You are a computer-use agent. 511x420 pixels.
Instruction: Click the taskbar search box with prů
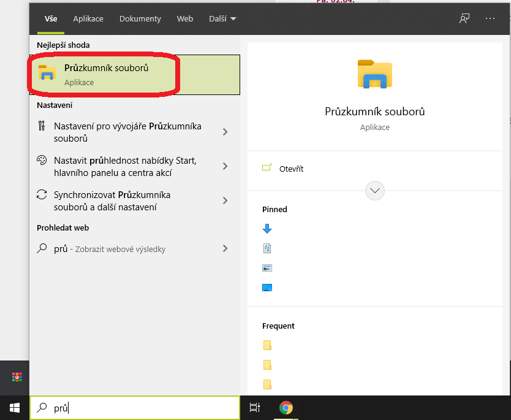pyautogui.click(x=135, y=408)
